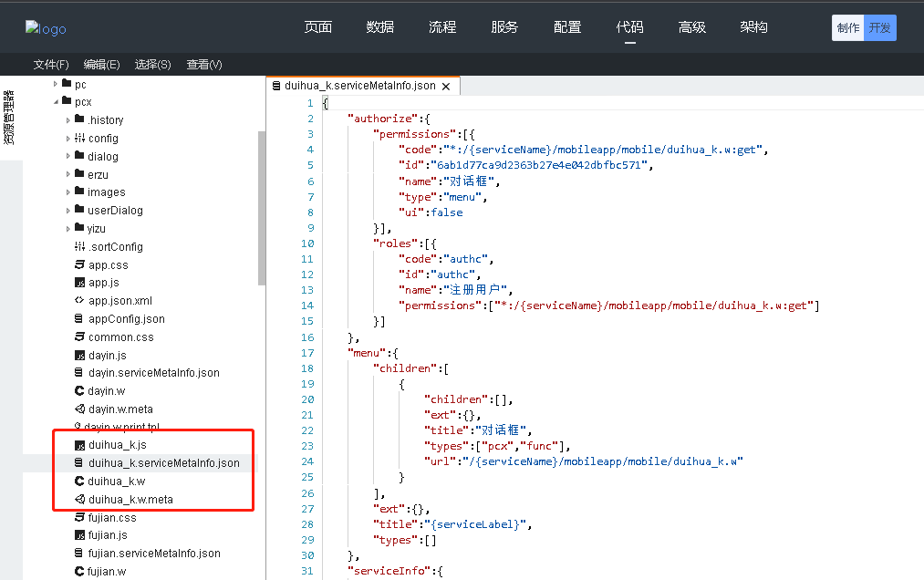Expand the pc folder
This screenshot has width=924, height=580.
tap(56, 84)
